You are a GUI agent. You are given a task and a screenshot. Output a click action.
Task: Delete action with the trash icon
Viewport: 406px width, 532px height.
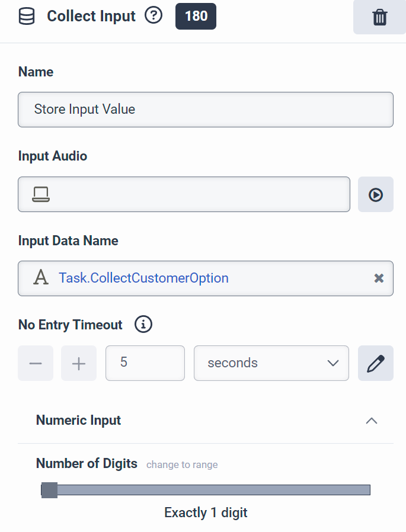coord(379,17)
